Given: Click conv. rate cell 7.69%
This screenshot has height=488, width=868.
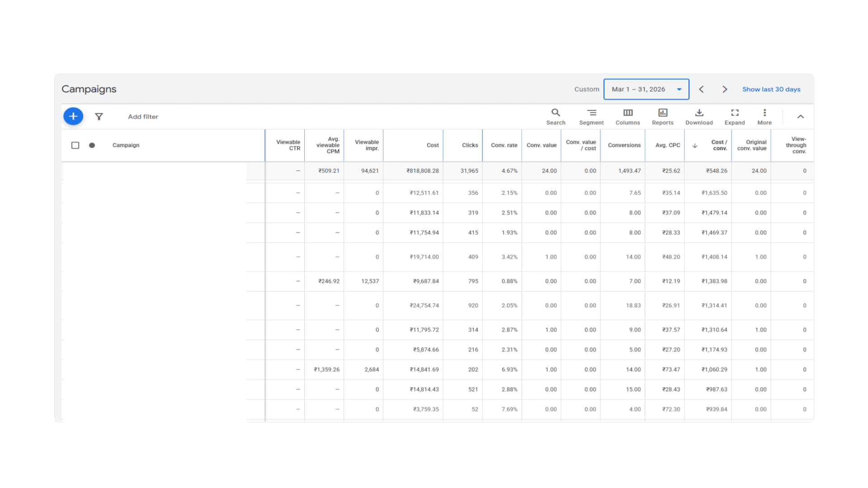Looking at the screenshot, I should tap(509, 410).
